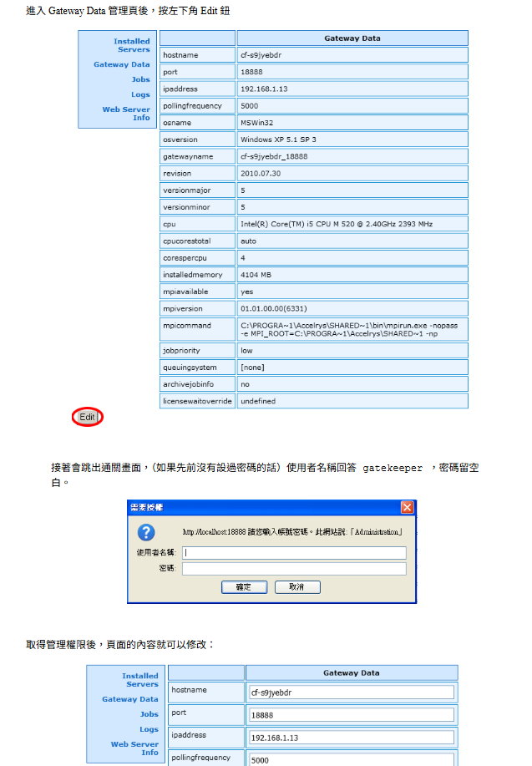Focus the password field in login dialog
Viewport: 532px width, 766px height.
pos(294,569)
